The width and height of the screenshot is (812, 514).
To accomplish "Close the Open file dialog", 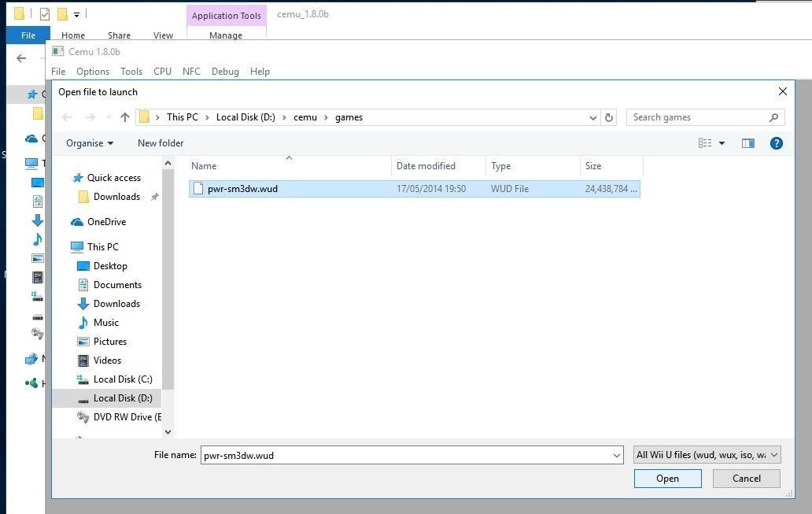I will point(782,92).
